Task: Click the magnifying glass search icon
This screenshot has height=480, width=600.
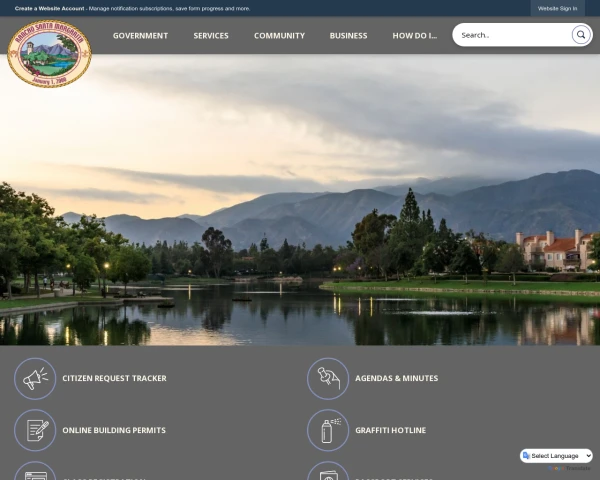Action: (x=581, y=35)
